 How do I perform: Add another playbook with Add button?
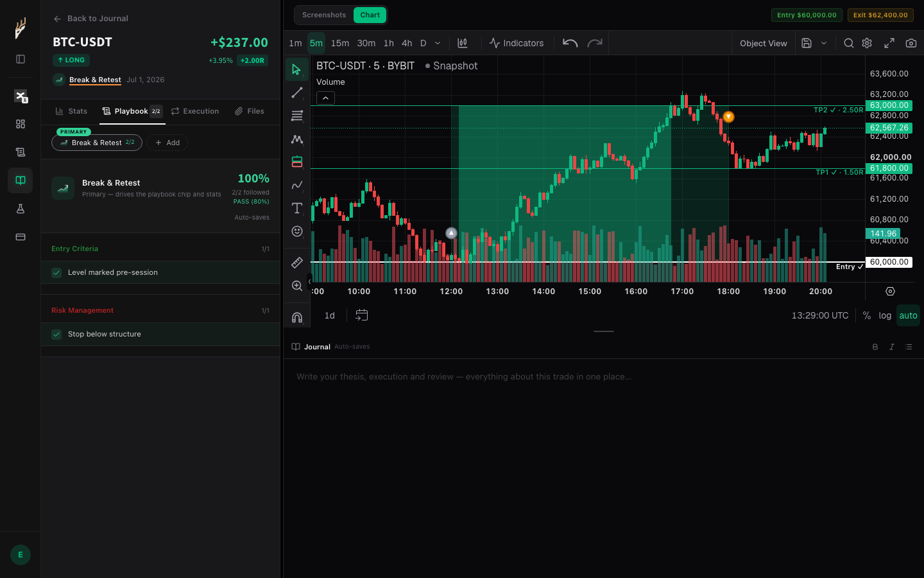[x=167, y=143]
